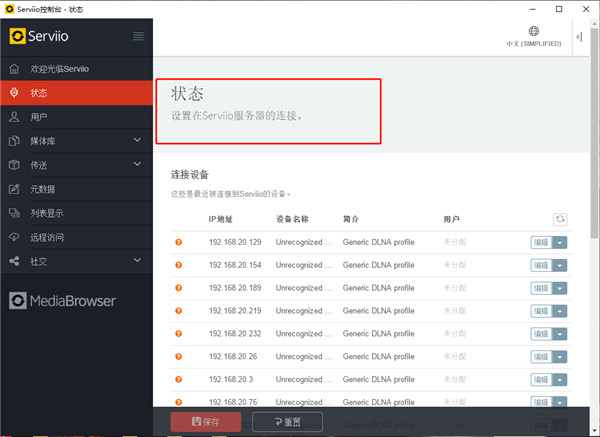Click the refresh icon above device list
This screenshot has width=600, height=437.
point(560,219)
